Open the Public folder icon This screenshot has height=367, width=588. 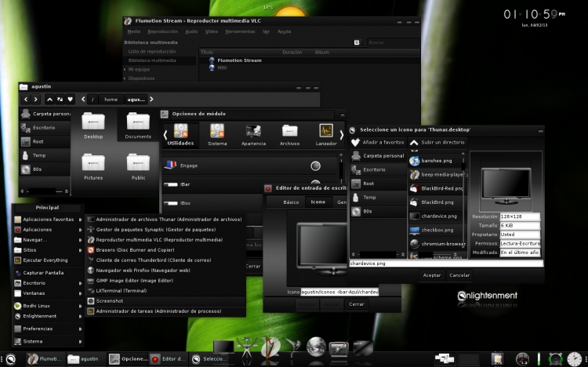(x=138, y=162)
